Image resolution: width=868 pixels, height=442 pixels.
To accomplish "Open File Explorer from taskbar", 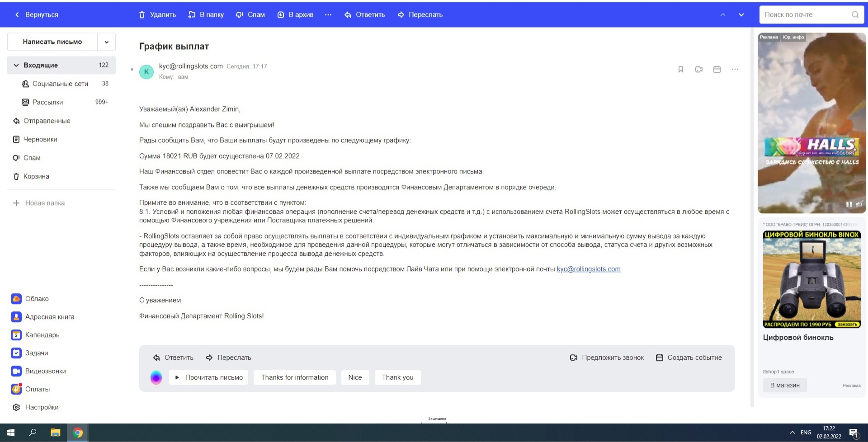I will coord(55,433).
